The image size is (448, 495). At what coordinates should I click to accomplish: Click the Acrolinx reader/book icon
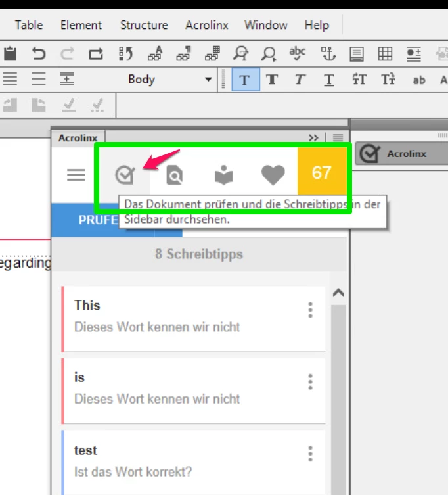pyautogui.click(x=224, y=175)
